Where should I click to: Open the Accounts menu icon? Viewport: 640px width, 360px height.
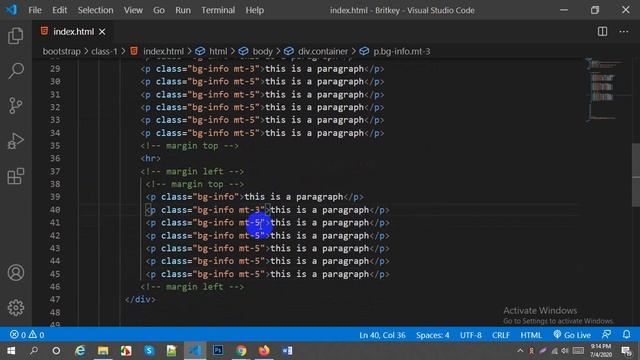[16, 273]
